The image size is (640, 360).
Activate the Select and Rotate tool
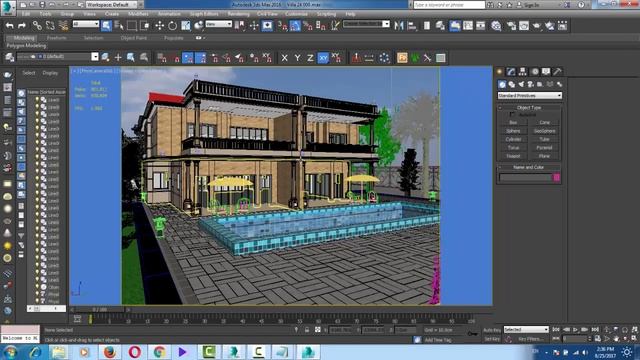pyautogui.click(x=172, y=26)
